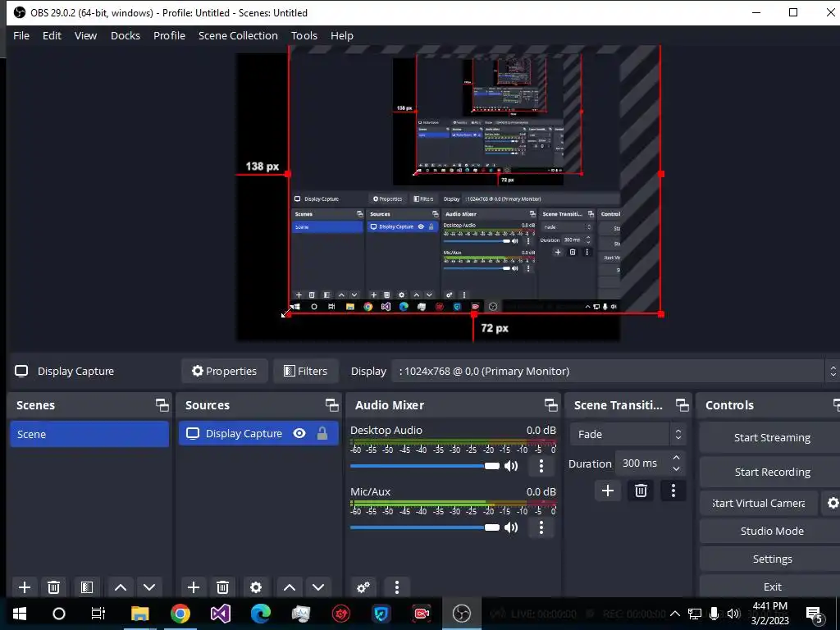Viewport: 840px width, 630px height.
Task: Float the Scenes dock
Action: coord(162,405)
